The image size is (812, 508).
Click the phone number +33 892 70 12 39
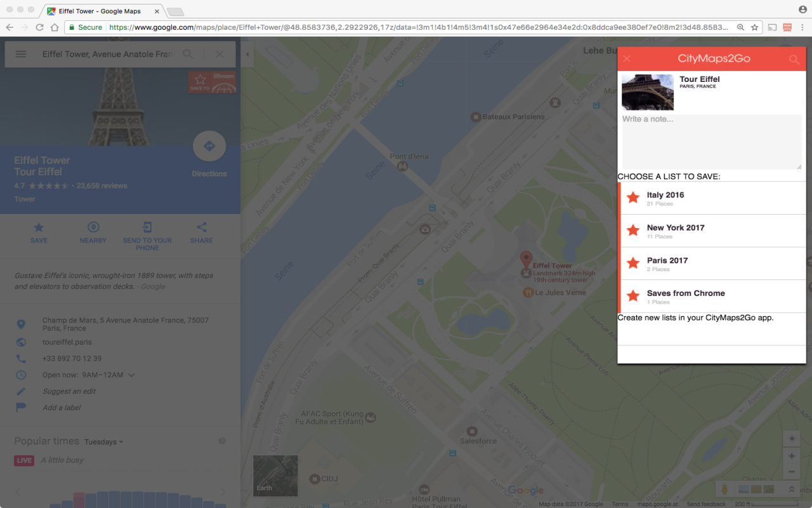tap(72, 359)
